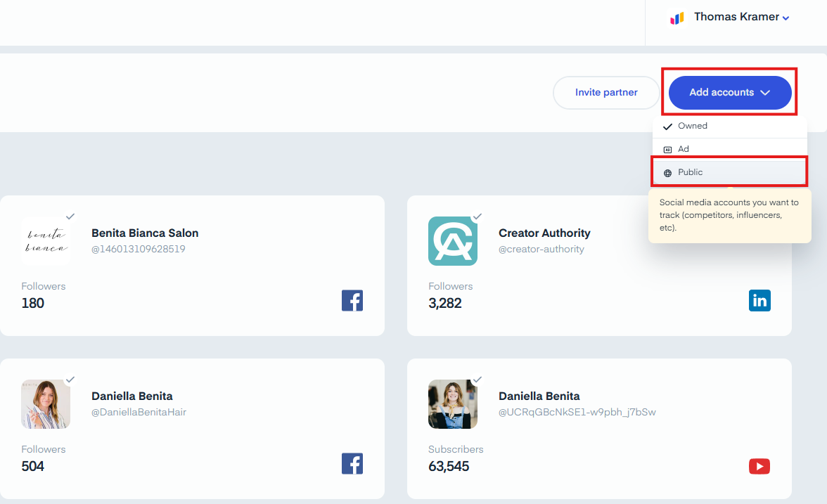Click the Ad icon in the dropdown list
This screenshot has width=827, height=504.
[x=668, y=150]
